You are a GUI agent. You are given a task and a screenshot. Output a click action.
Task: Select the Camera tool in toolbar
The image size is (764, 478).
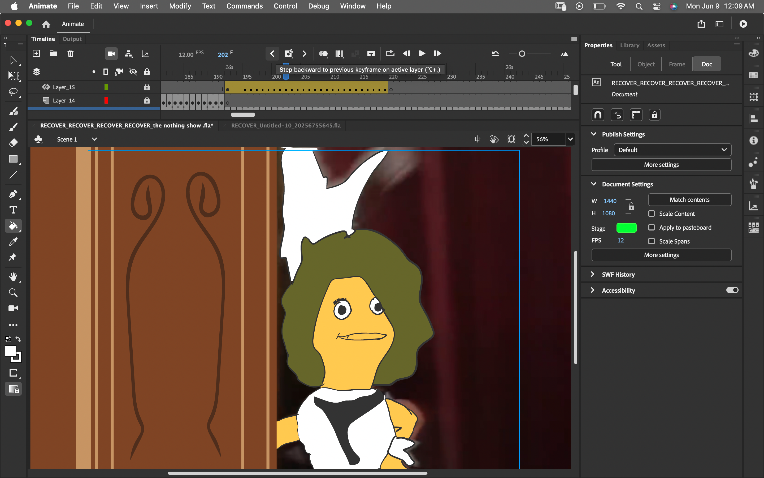pos(13,308)
